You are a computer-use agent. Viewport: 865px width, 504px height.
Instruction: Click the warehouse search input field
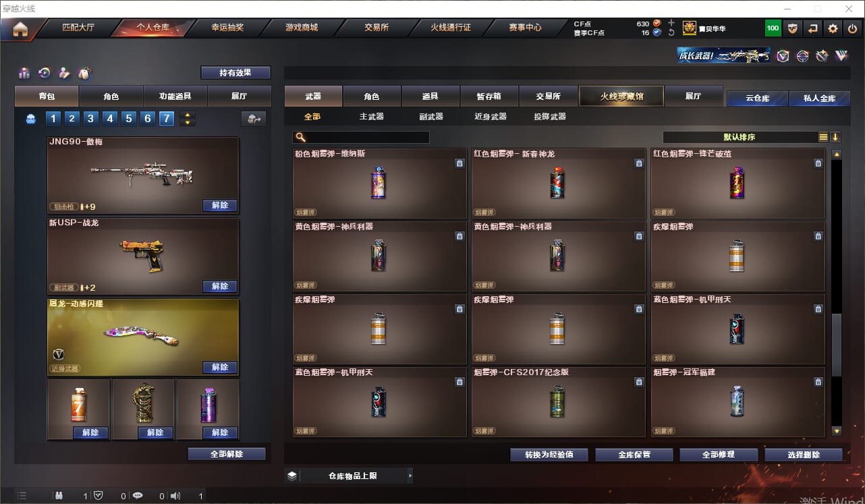(x=361, y=137)
